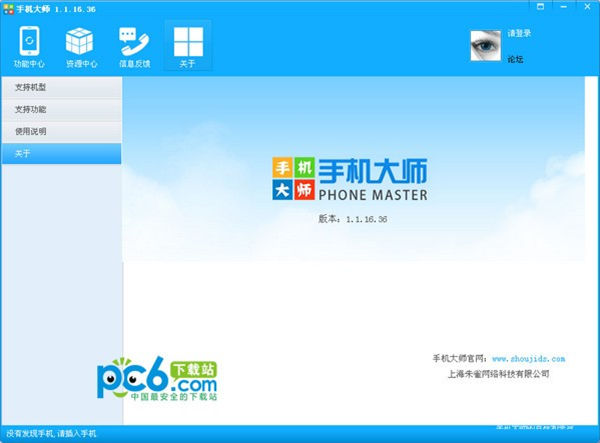Open the www.shoujids.com website link

click(528, 359)
